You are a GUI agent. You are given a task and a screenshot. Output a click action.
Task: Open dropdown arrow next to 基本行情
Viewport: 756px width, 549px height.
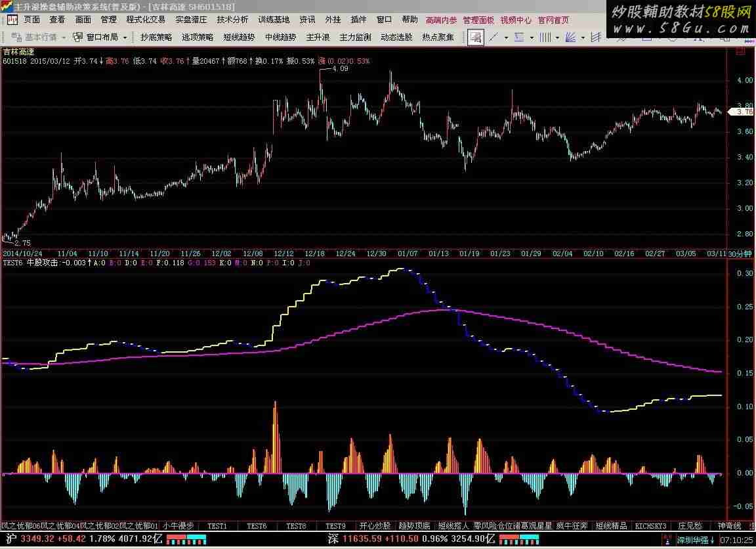(x=63, y=37)
